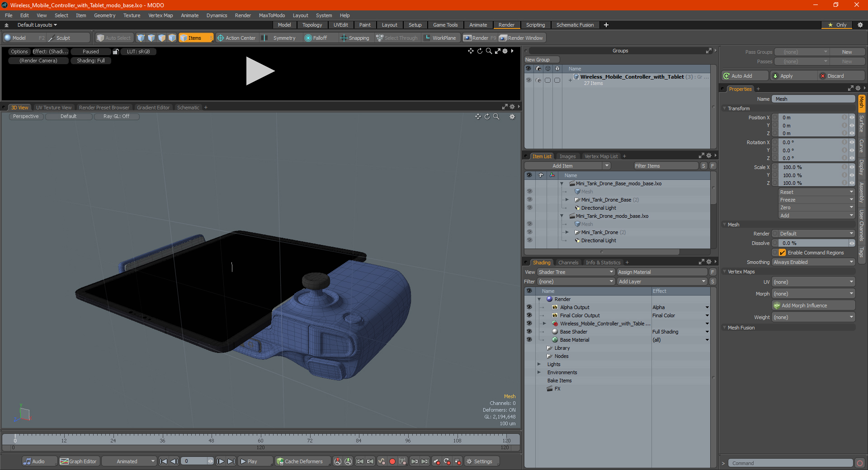Image resolution: width=868 pixels, height=470 pixels.
Task: Toggle Base Shader visibility eye
Action: click(x=529, y=332)
